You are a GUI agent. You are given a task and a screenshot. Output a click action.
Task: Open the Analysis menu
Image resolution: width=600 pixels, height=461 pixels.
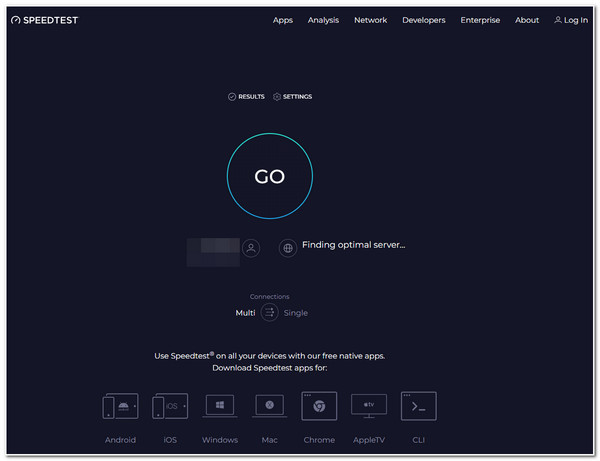(323, 20)
